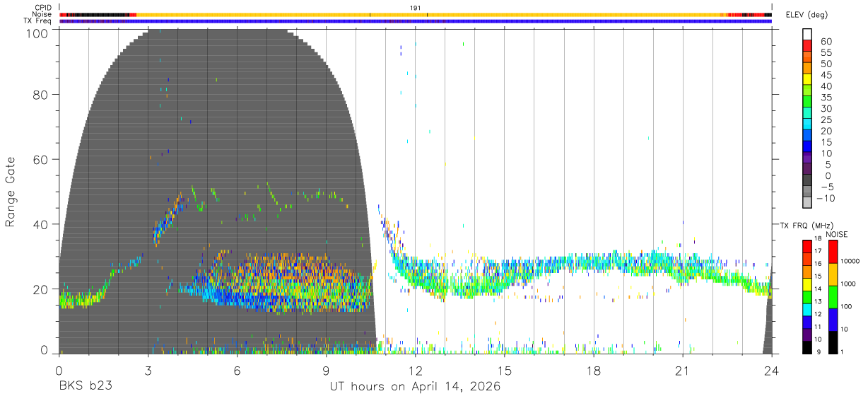The height and width of the screenshot is (401, 868).
Task: Click the 20 tick label on Range Gate axis
Action: coord(40,289)
